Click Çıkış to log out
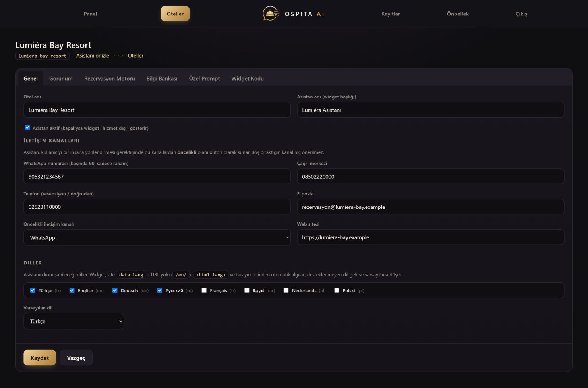The height and width of the screenshot is (388, 588). [521, 14]
